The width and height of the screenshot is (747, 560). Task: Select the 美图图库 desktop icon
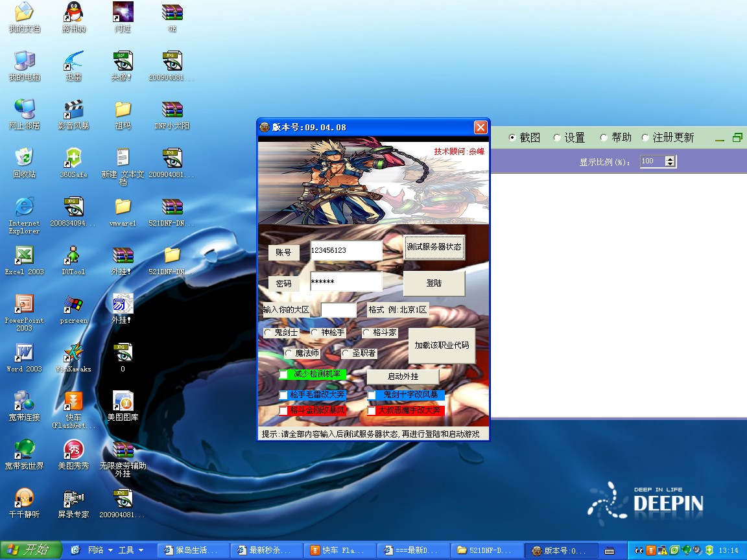point(123,406)
